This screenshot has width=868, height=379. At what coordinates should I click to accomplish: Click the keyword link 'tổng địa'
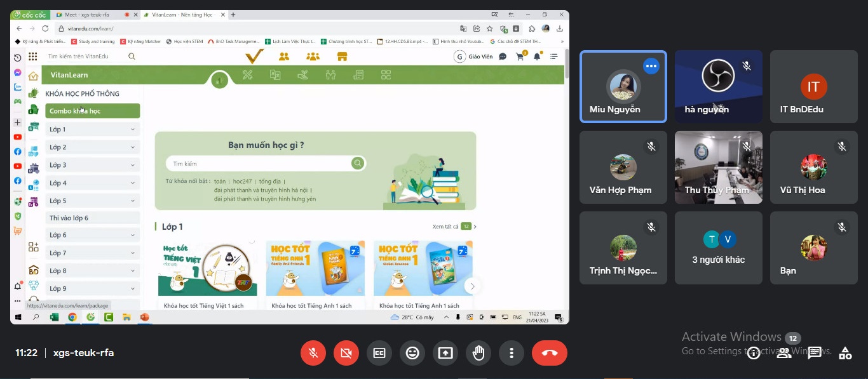pos(269,182)
